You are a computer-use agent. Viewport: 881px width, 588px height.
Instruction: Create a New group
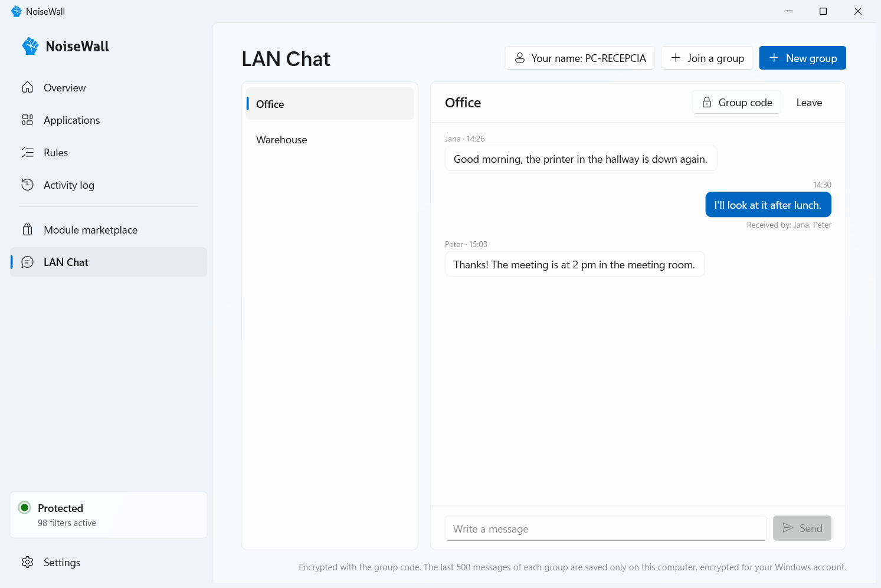(x=803, y=58)
